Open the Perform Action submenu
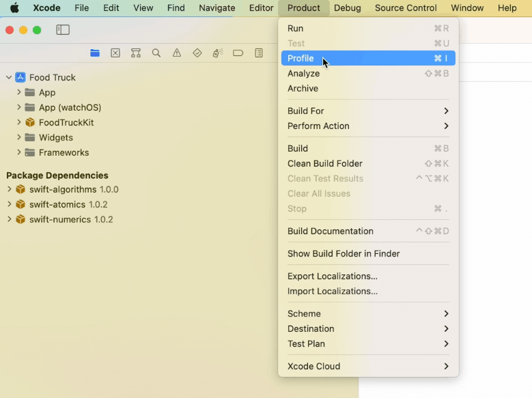532x398 pixels. [x=368, y=126]
